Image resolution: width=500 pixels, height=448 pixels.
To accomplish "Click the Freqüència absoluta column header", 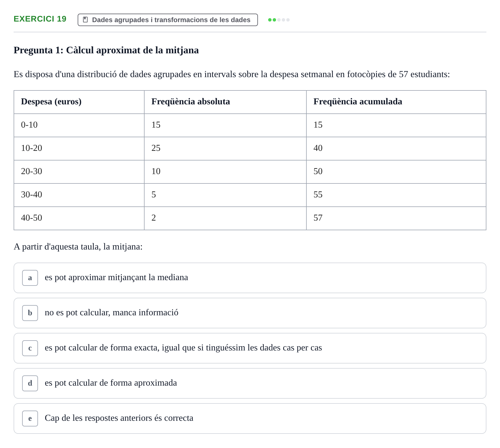I will [225, 102].
